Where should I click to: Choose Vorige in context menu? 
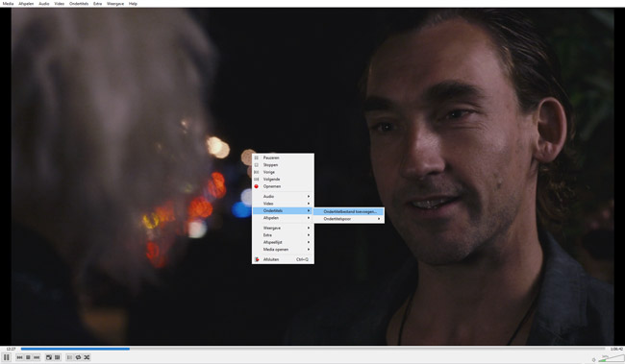[283, 172]
